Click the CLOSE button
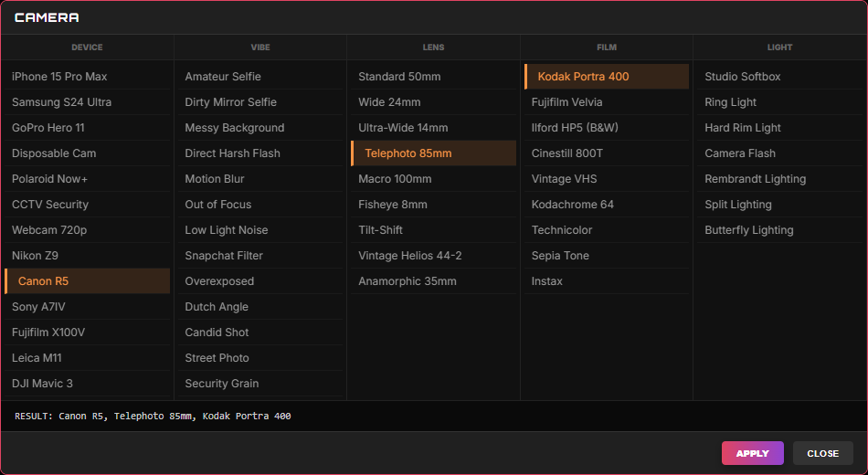 pos(822,453)
